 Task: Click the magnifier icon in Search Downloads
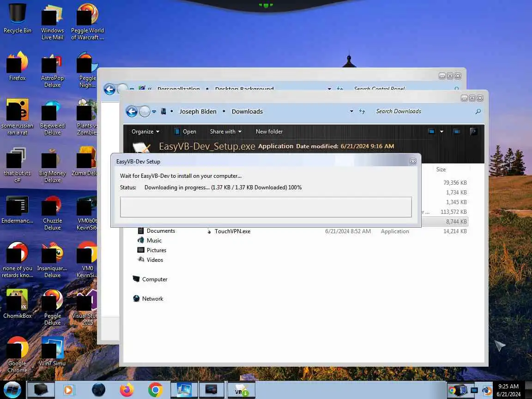pos(478,111)
